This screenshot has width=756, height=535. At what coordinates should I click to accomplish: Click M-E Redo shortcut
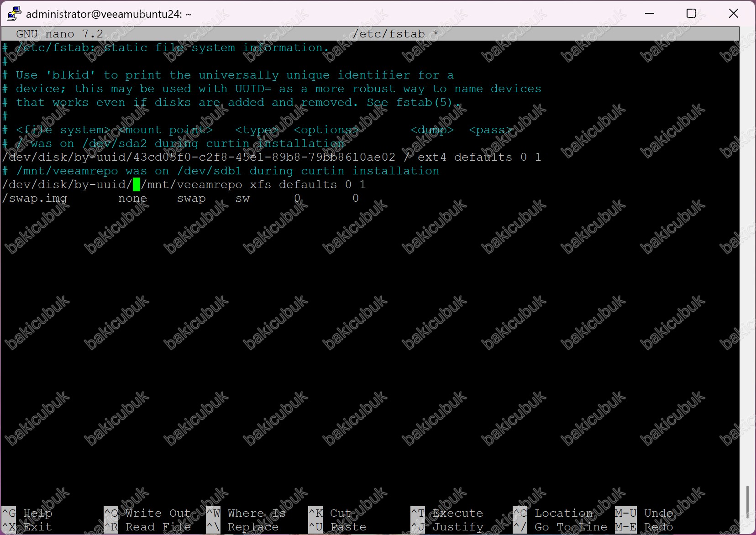(x=644, y=527)
